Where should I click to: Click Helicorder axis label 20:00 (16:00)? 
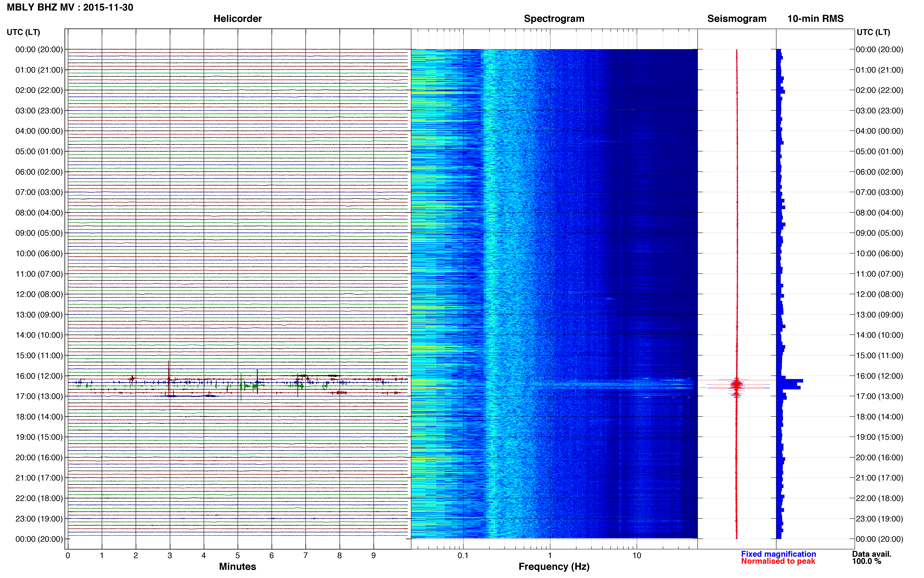pyautogui.click(x=39, y=458)
